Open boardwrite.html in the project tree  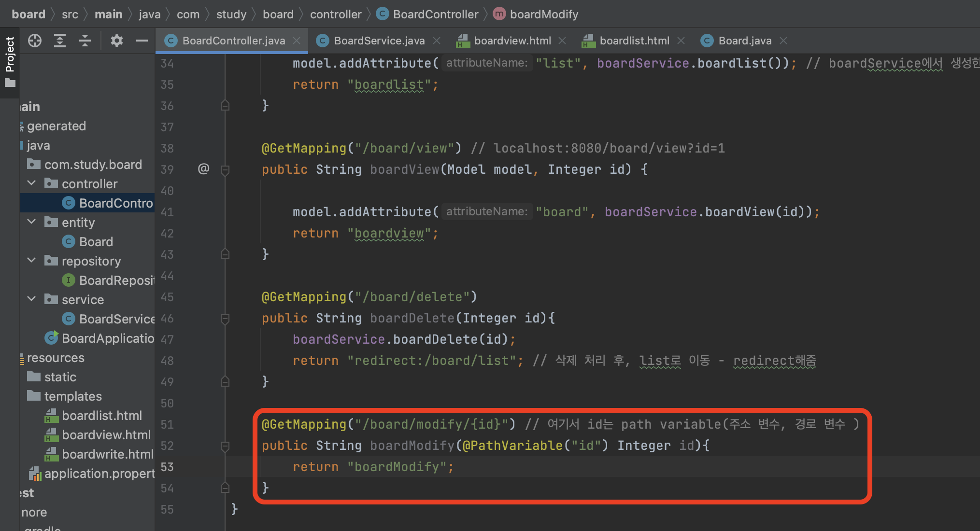click(x=107, y=454)
